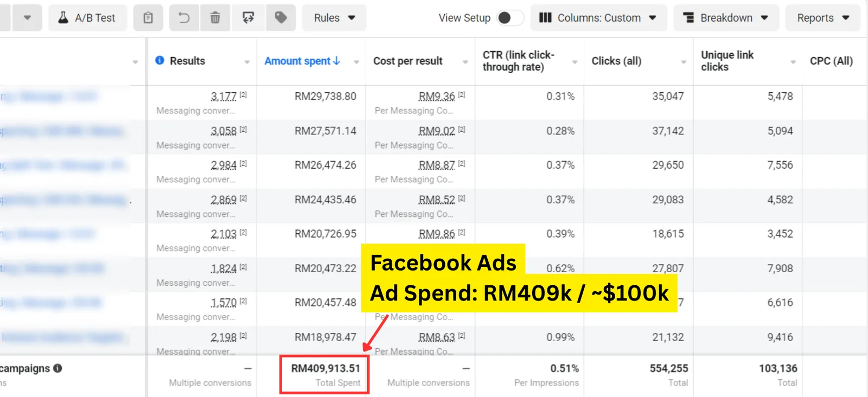Open Results column options arrow
Viewport: 868px width, 397px height.
pyautogui.click(x=247, y=62)
